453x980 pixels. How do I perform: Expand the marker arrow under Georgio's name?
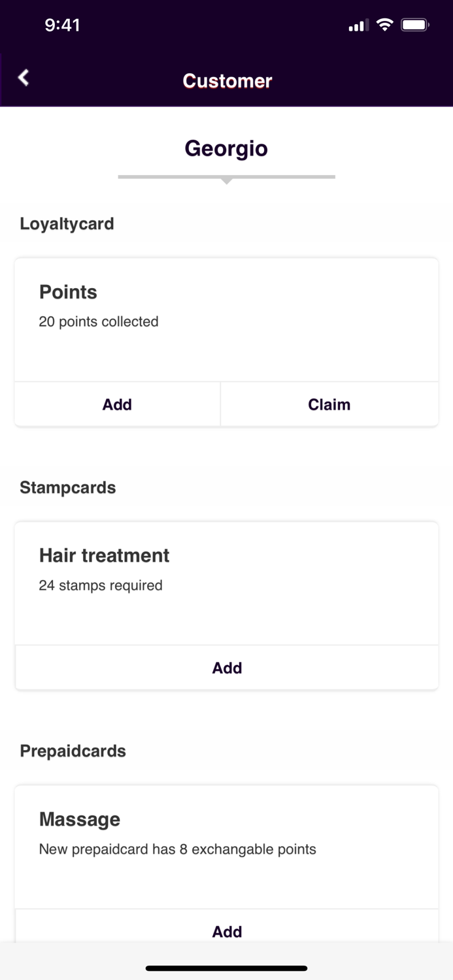pos(226,178)
